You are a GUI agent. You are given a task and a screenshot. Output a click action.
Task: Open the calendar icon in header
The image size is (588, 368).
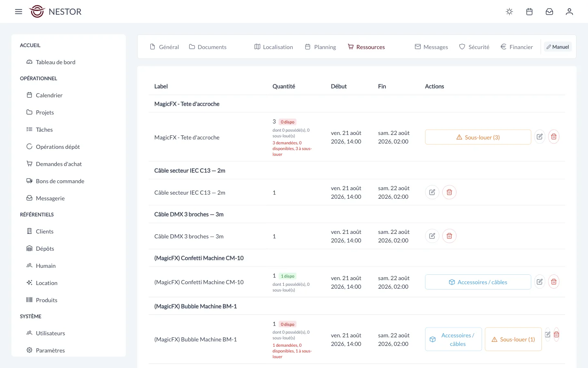click(529, 11)
